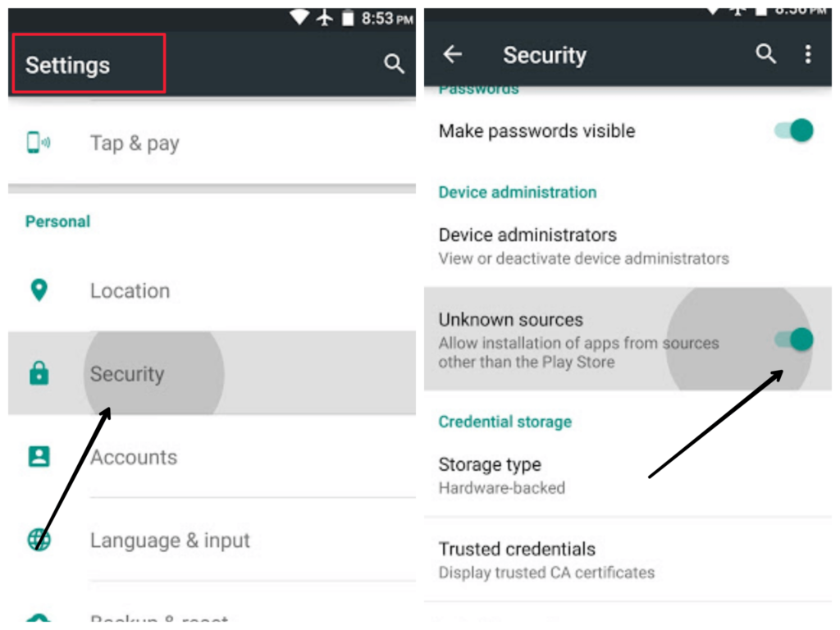Tap the Tap & pay phone icon

(39, 143)
